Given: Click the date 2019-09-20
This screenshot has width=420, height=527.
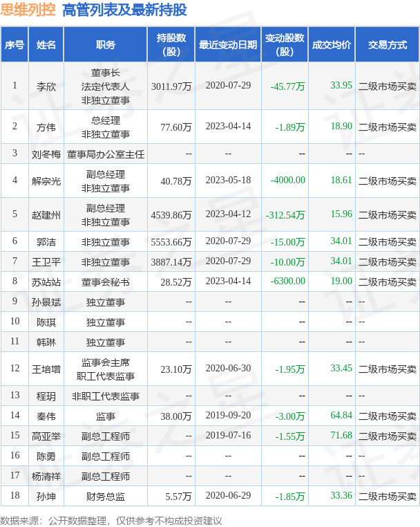Looking at the screenshot, I should pos(228,416).
